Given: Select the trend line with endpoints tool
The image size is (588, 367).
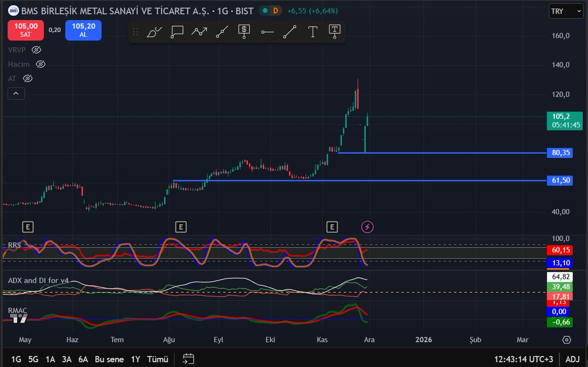Looking at the screenshot, I should (x=222, y=32).
